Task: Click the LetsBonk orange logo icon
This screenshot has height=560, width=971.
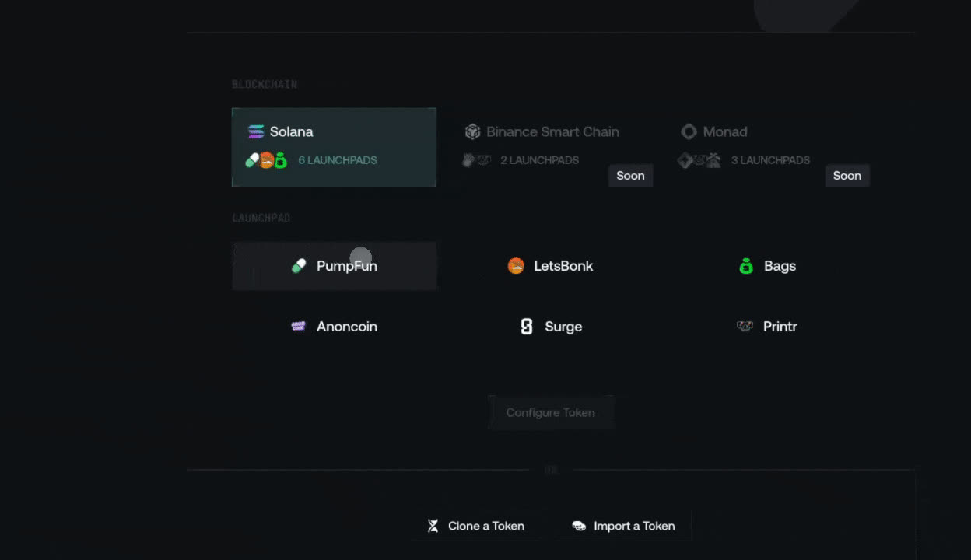Action: coord(516,266)
